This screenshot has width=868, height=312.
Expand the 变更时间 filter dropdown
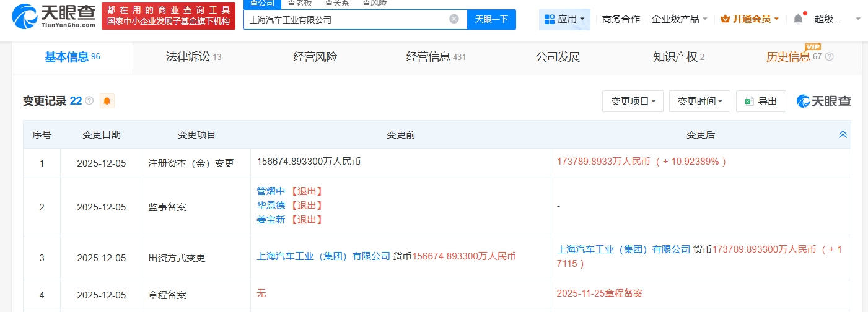[699, 101]
